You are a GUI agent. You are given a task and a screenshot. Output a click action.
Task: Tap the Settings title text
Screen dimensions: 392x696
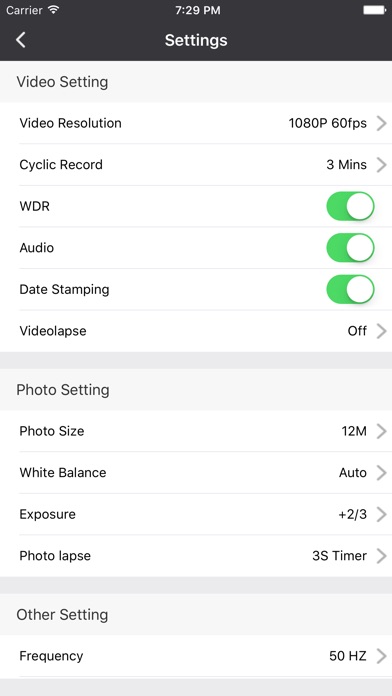(196, 40)
